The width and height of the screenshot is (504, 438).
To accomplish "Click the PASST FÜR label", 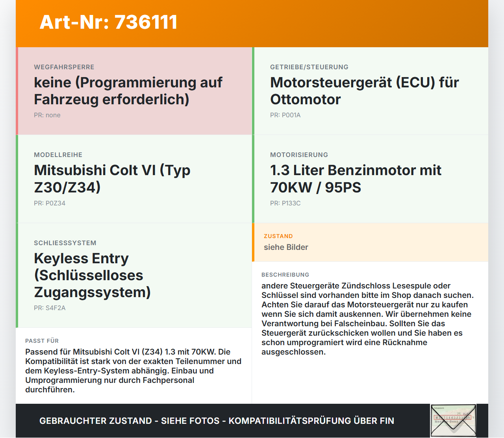I will coord(42,341).
